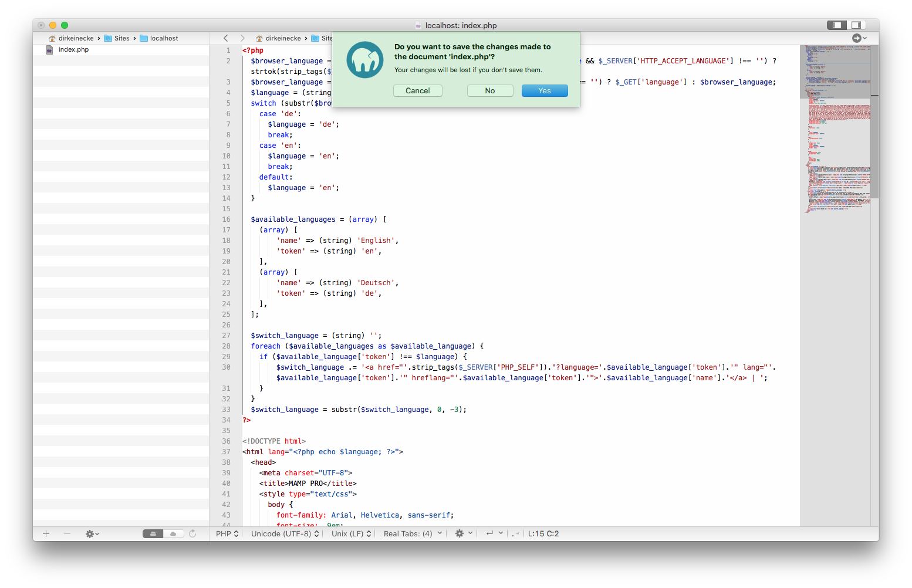The height and width of the screenshot is (588, 912).
Task: Click the back navigation arrow in the editor pane
Action: click(226, 38)
